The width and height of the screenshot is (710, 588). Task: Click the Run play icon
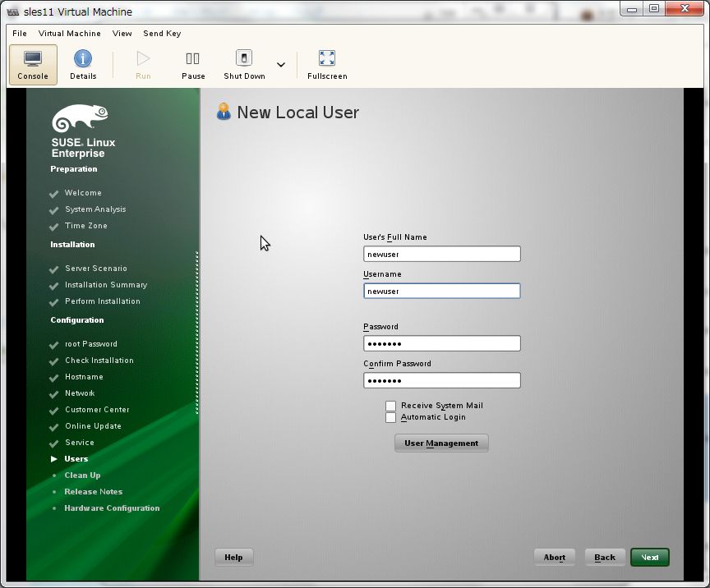click(143, 58)
